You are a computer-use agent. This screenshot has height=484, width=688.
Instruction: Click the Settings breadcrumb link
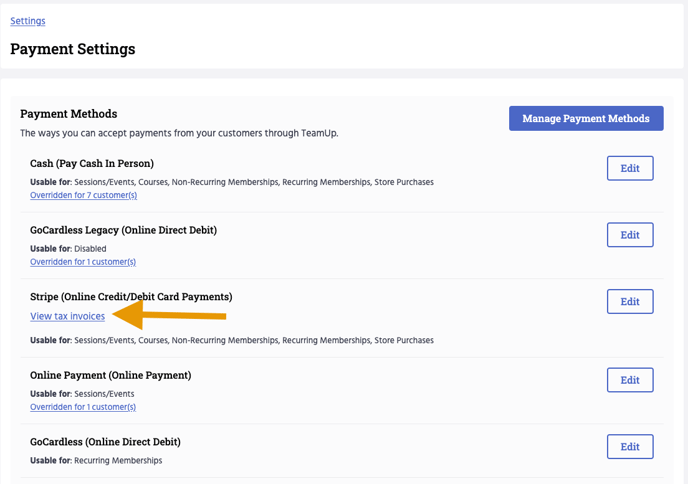(x=28, y=21)
